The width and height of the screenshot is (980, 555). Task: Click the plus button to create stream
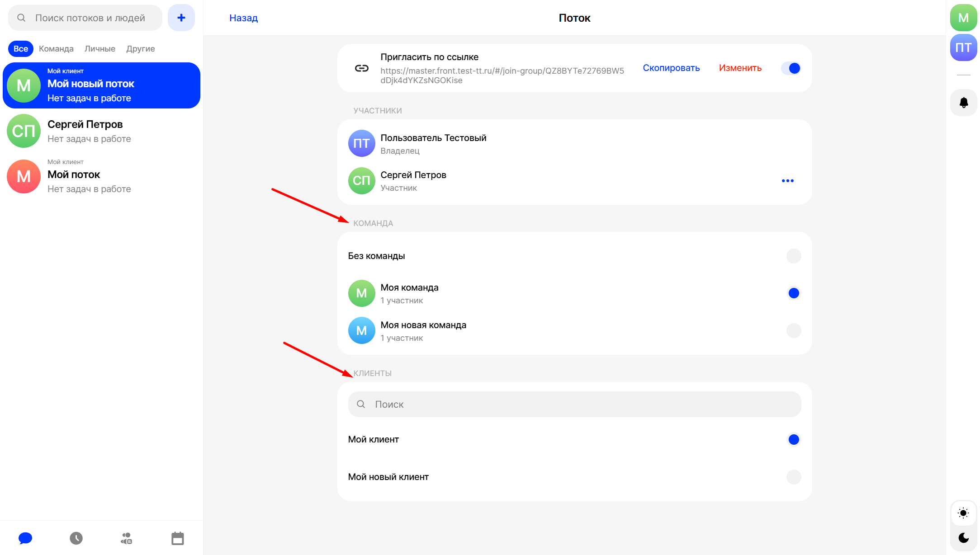pos(181,18)
